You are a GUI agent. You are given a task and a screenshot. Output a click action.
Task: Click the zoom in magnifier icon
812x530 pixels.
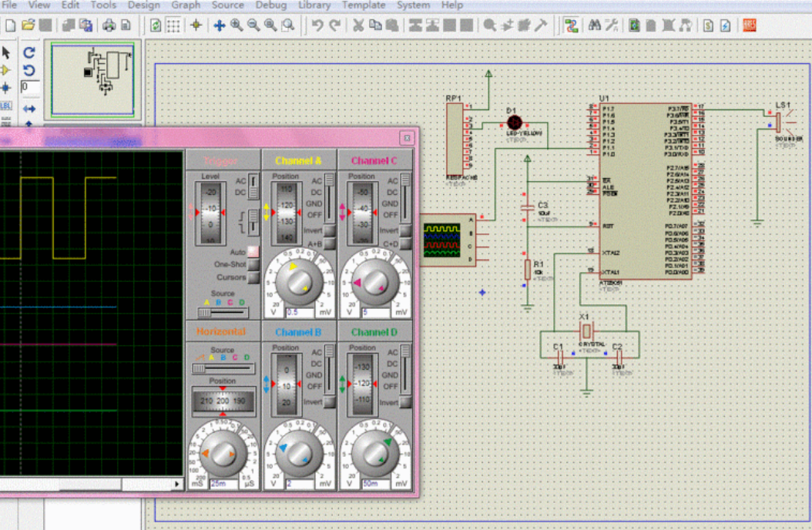click(x=237, y=25)
